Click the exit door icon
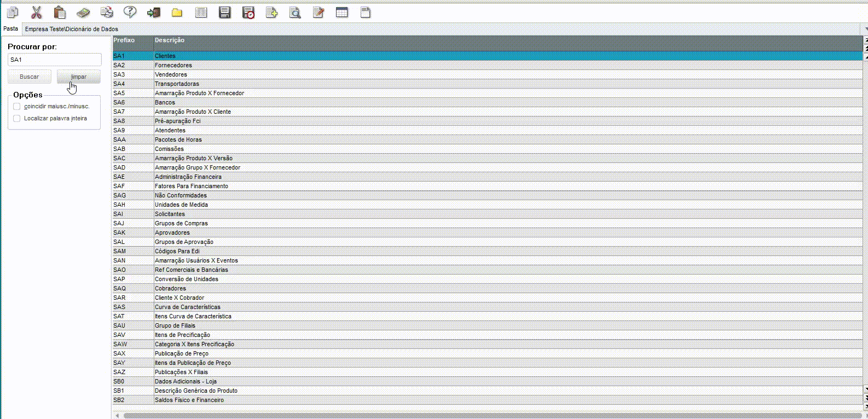Viewport: 868px width, 419px height. tap(154, 12)
